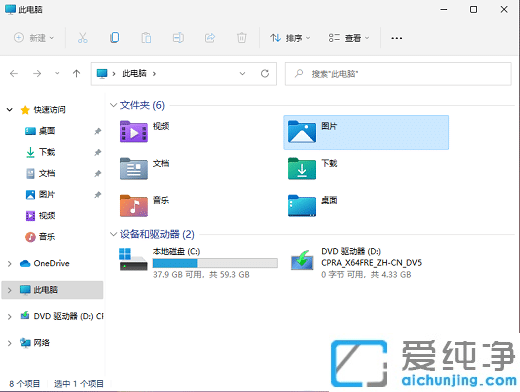The height and width of the screenshot is (392, 520).
Task: Click the 8 个项目 status text
Action: coord(24,384)
